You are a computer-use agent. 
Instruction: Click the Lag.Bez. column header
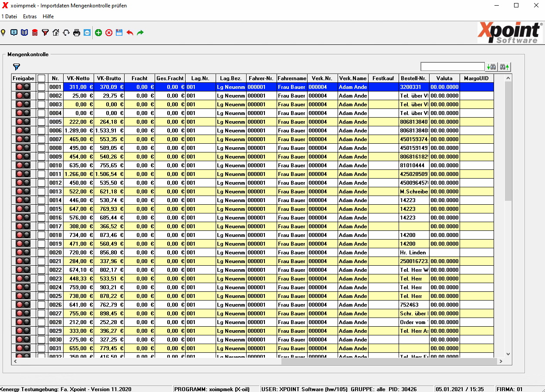[x=231, y=78]
